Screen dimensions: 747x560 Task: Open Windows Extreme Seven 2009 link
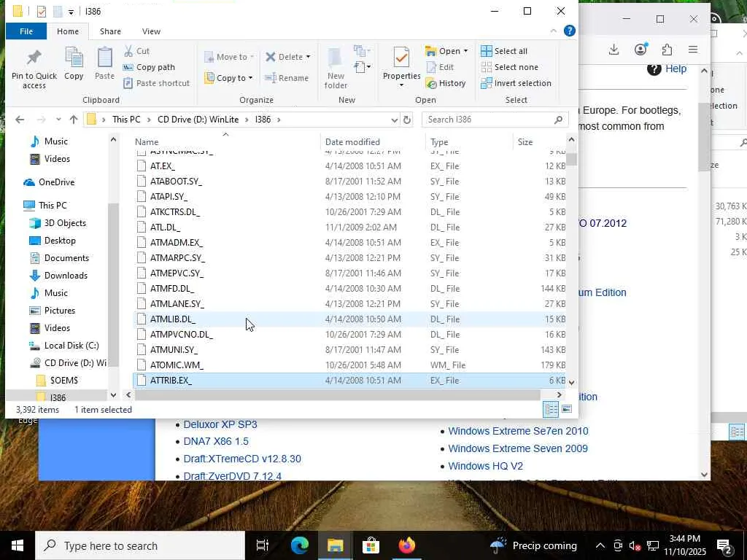[517, 448]
